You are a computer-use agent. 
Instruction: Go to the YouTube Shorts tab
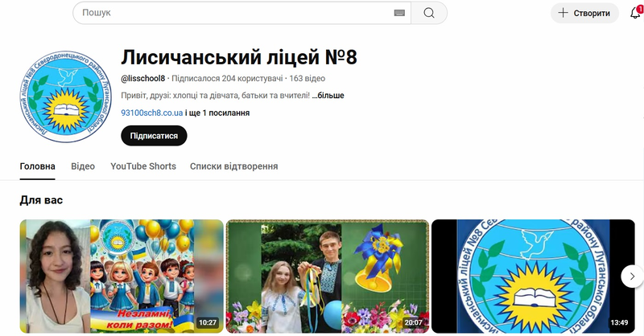(142, 166)
